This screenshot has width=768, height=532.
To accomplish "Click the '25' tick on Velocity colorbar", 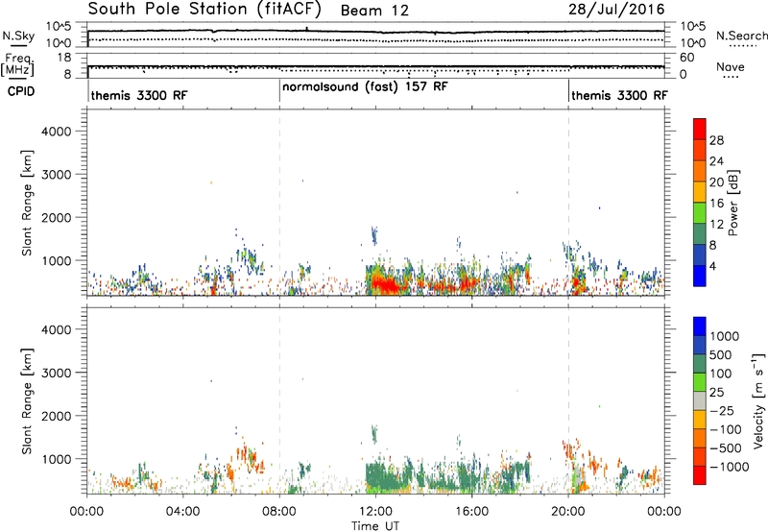I will click(716, 392).
